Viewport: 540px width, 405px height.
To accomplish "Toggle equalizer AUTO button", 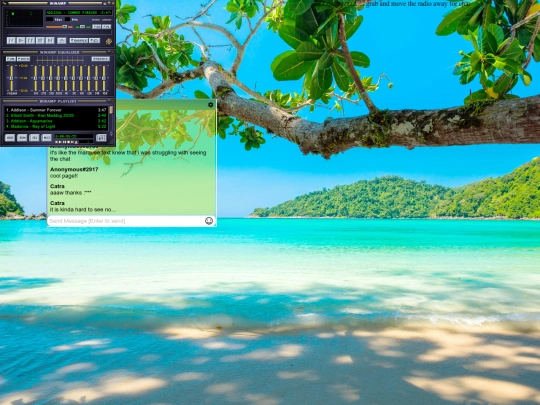I will [23, 59].
